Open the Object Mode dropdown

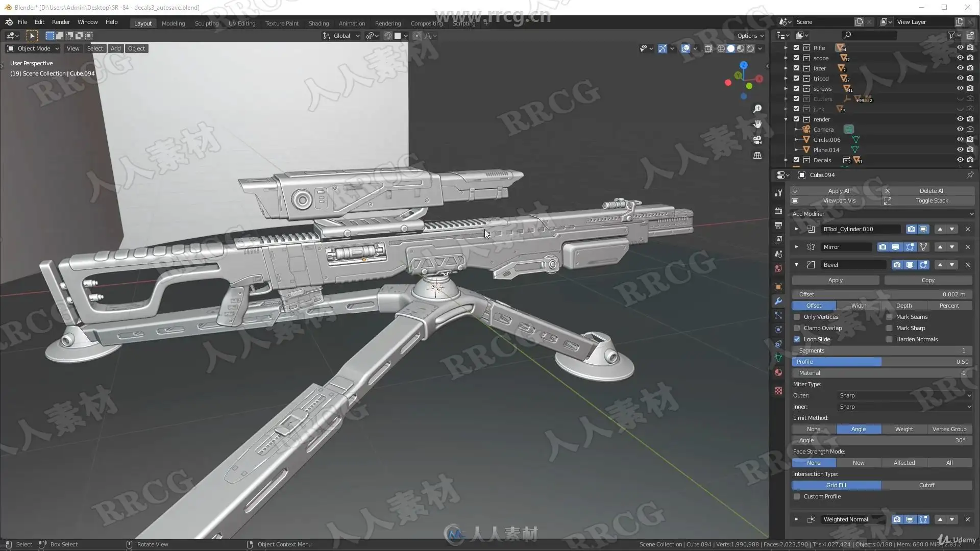tap(33, 48)
